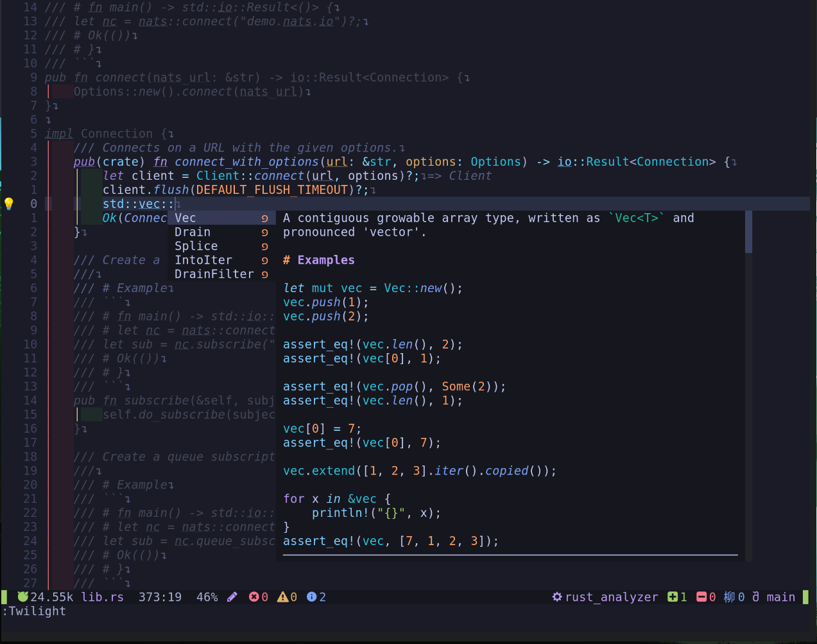Image resolution: width=817 pixels, height=644 pixels.
Task: Click the io::Result<Connection> return type
Action: coord(636,162)
